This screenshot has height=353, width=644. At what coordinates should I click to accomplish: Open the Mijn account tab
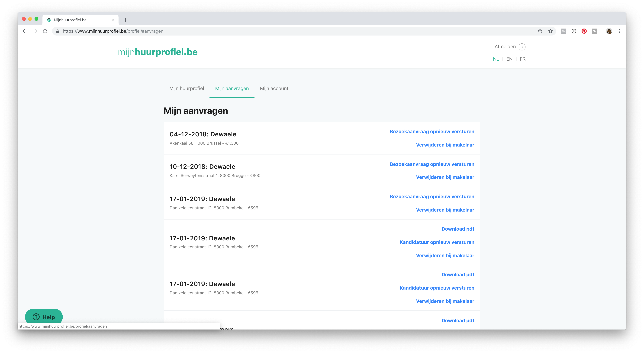[x=274, y=88]
